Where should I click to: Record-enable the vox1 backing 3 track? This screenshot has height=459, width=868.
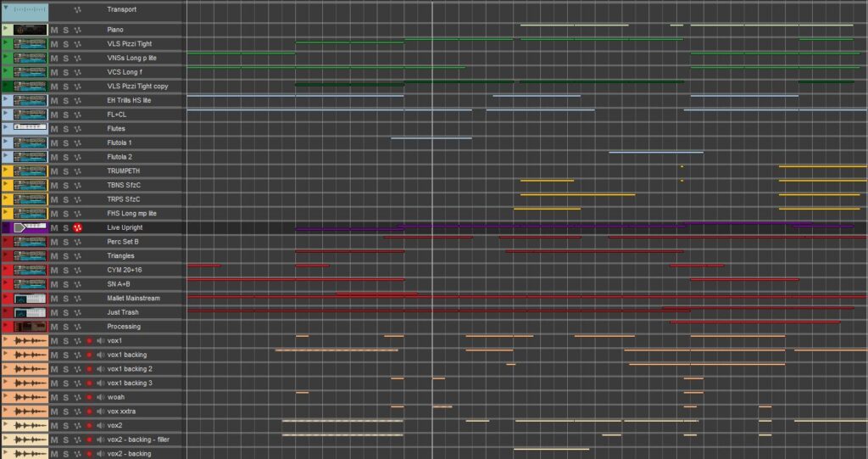pyautogui.click(x=89, y=383)
